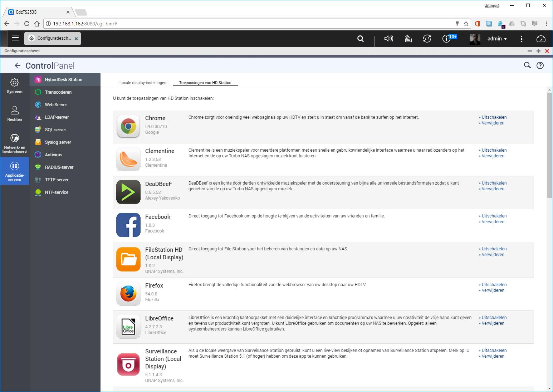
Task: Remove Chrome via Verwijderen link
Action: tap(491, 123)
